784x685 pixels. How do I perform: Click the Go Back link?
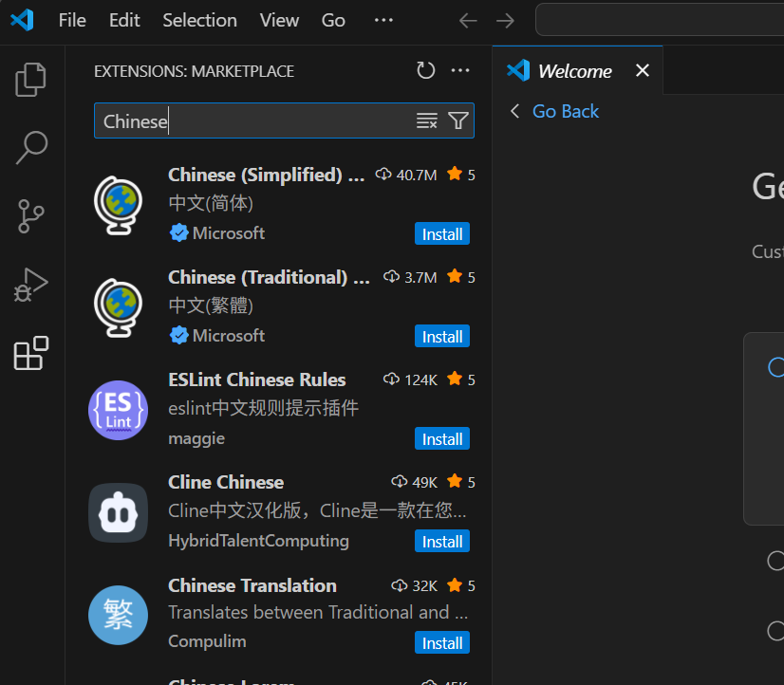point(565,111)
